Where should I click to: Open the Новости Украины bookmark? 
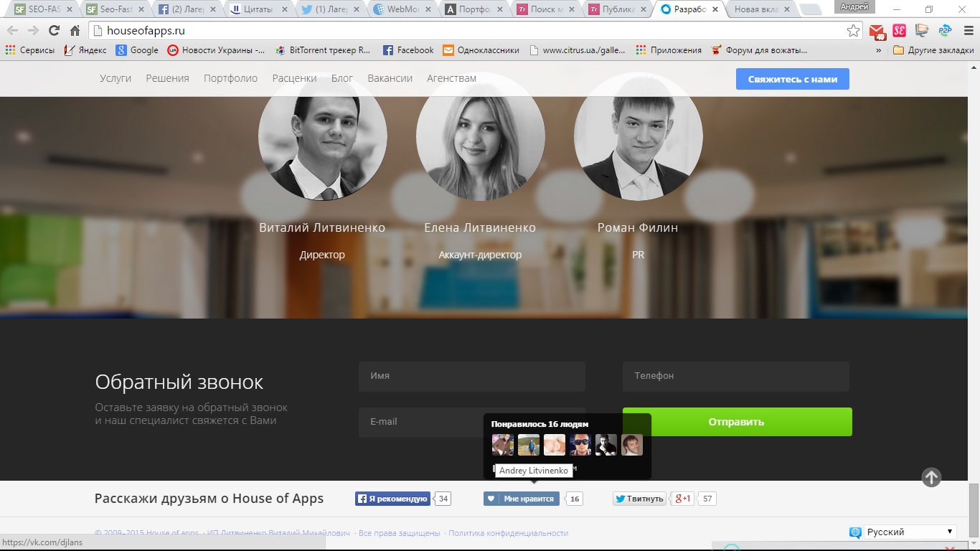[x=216, y=50]
